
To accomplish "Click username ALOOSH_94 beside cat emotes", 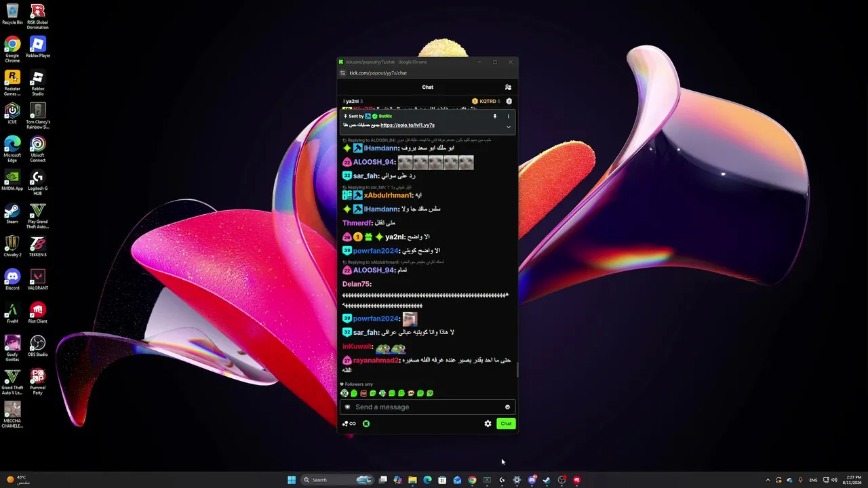I will click(x=373, y=162).
